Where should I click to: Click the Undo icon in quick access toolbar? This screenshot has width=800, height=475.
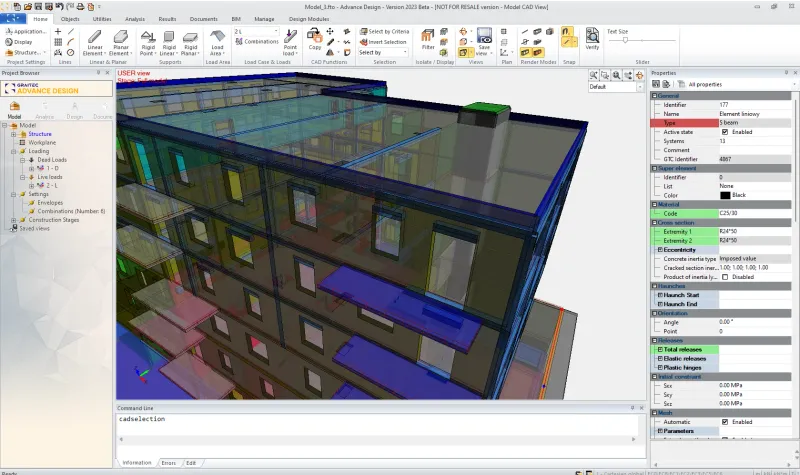pyautogui.click(x=59, y=7)
